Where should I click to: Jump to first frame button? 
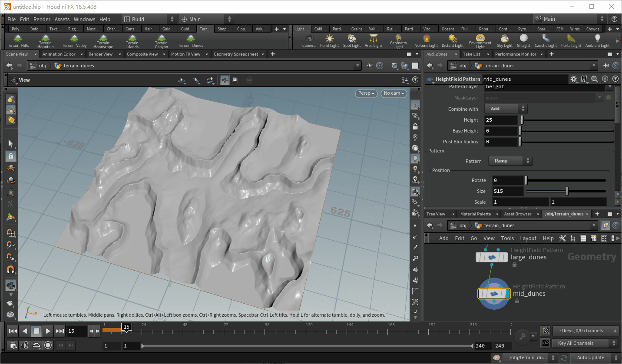tap(13, 331)
